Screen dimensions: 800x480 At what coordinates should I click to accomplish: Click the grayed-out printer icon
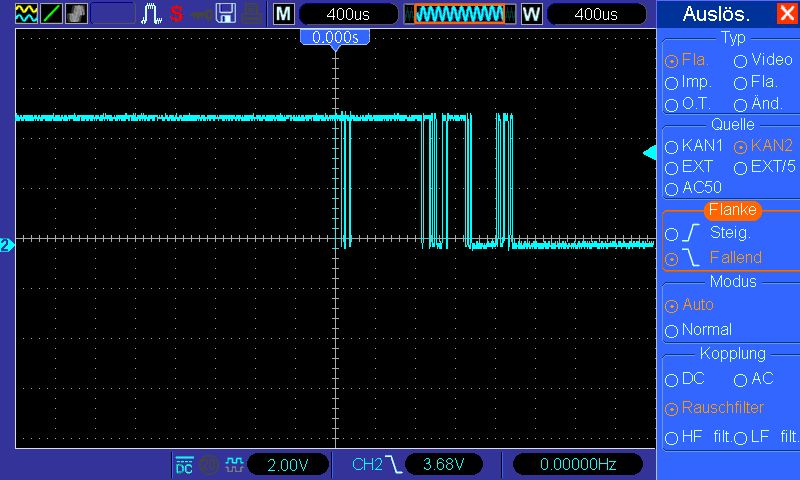pos(252,14)
